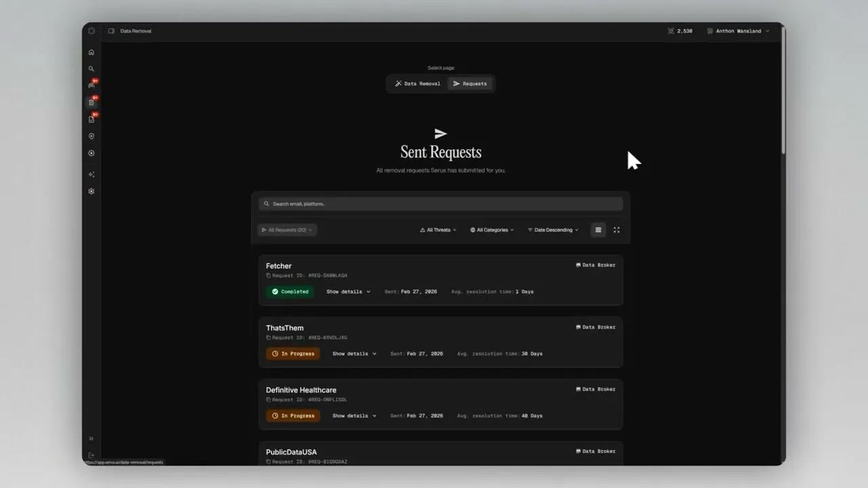Click the Data Removal title in header
This screenshot has width=868, height=488.
click(136, 31)
